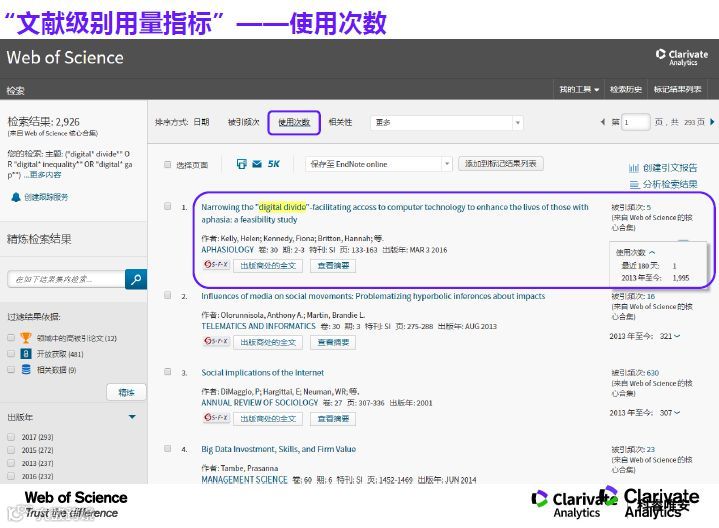The image size is (719, 528).
Task: Sort results by times cited
Action: pos(243,122)
